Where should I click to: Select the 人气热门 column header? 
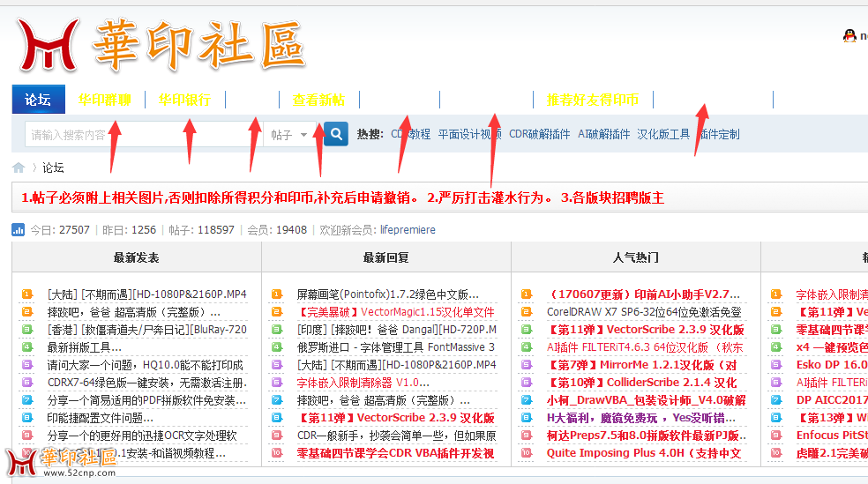(635, 257)
